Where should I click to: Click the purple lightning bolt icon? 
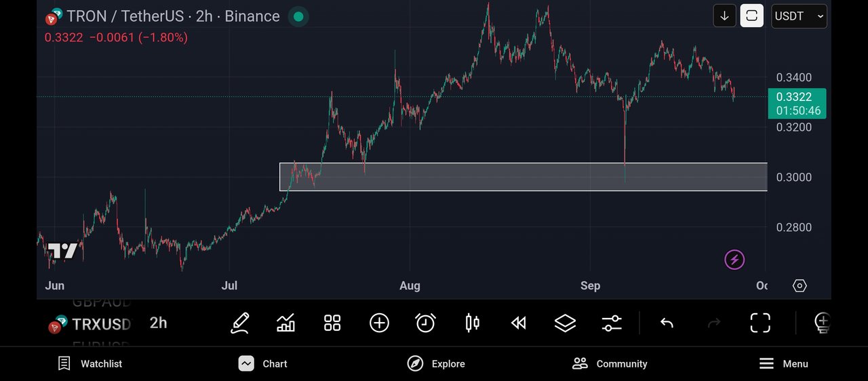tap(734, 260)
